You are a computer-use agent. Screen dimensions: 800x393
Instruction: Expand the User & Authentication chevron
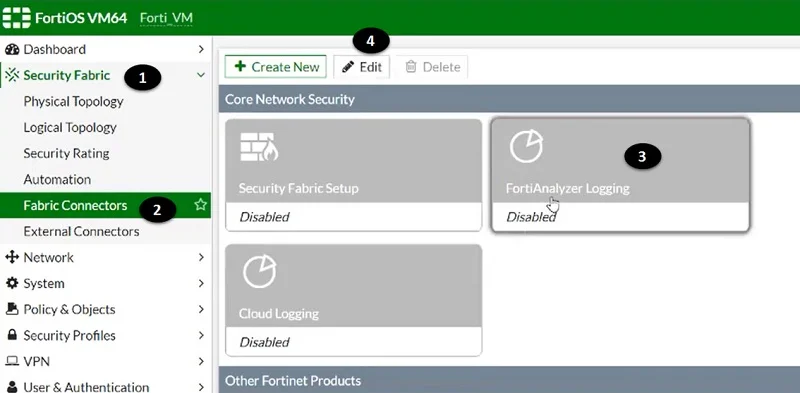[x=201, y=387]
